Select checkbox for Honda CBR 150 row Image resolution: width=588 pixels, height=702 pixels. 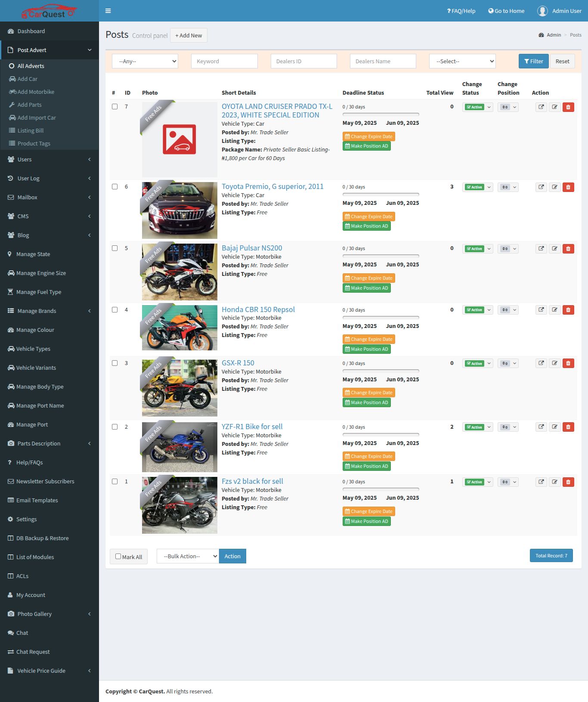115,310
